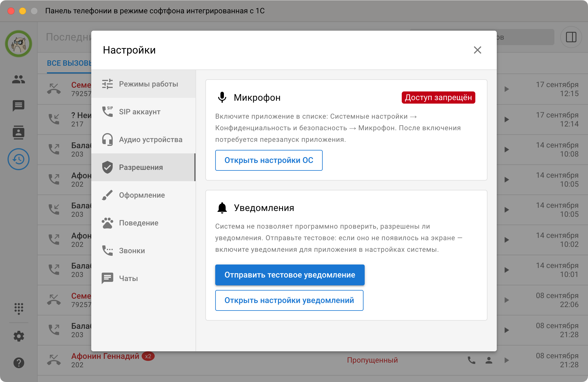Click the speech bubble icon of Чаты
This screenshot has width=588, height=382.
pyautogui.click(x=107, y=278)
